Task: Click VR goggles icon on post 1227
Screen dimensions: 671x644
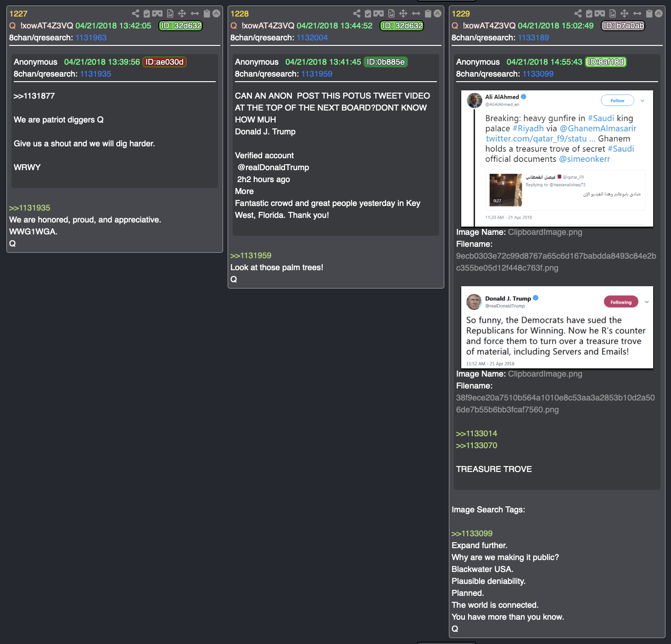Action: coord(157,14)
